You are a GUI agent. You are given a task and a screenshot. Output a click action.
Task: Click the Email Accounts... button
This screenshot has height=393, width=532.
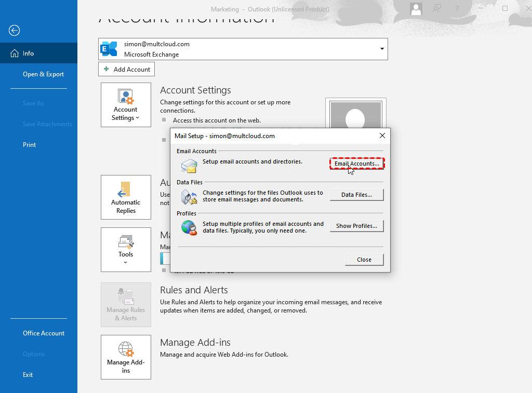pos(357,164)
